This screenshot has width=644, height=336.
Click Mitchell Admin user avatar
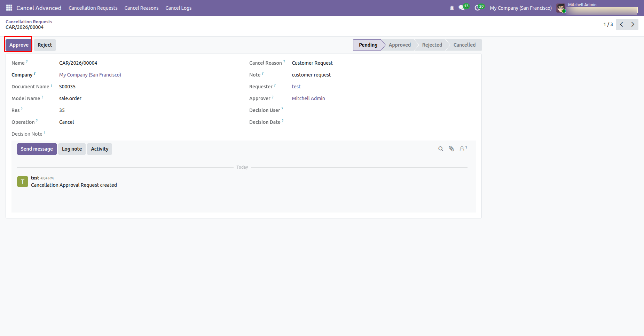[x=561, y=8]
